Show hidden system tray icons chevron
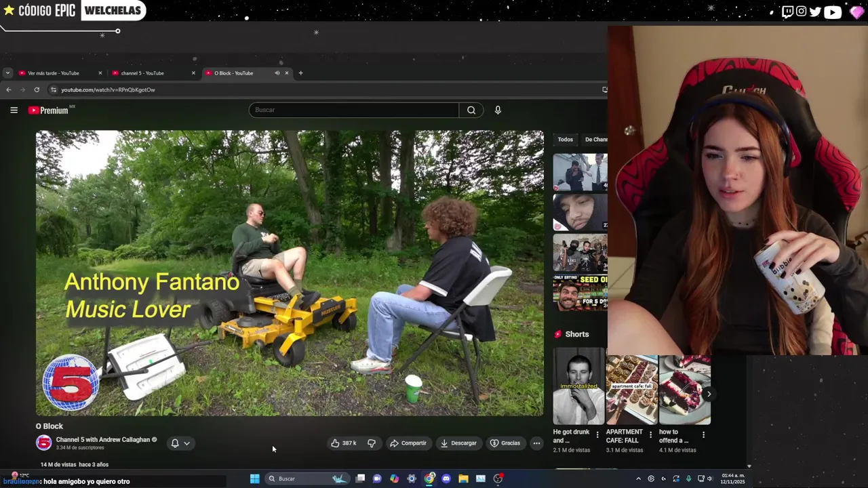This screenshot has height=488, width=868. pos(638,479)
